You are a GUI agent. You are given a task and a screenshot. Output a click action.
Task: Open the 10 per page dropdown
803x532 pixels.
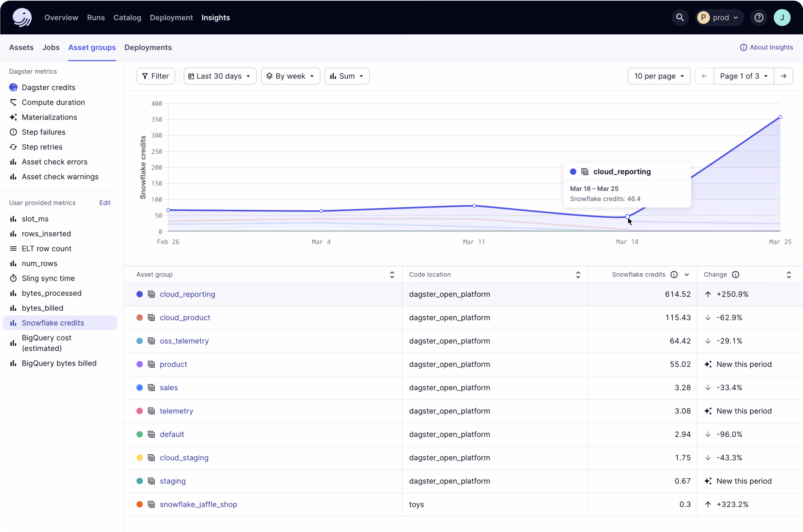point(659,76)
